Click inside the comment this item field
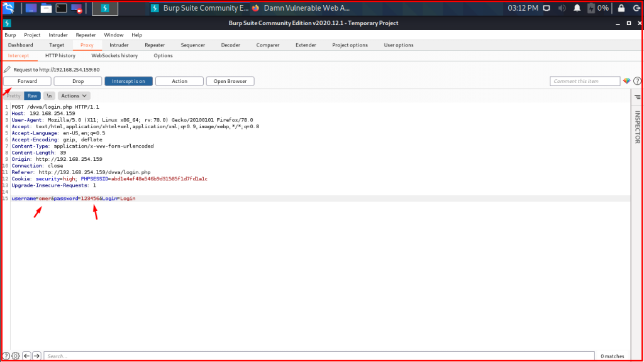 (585, 80)
